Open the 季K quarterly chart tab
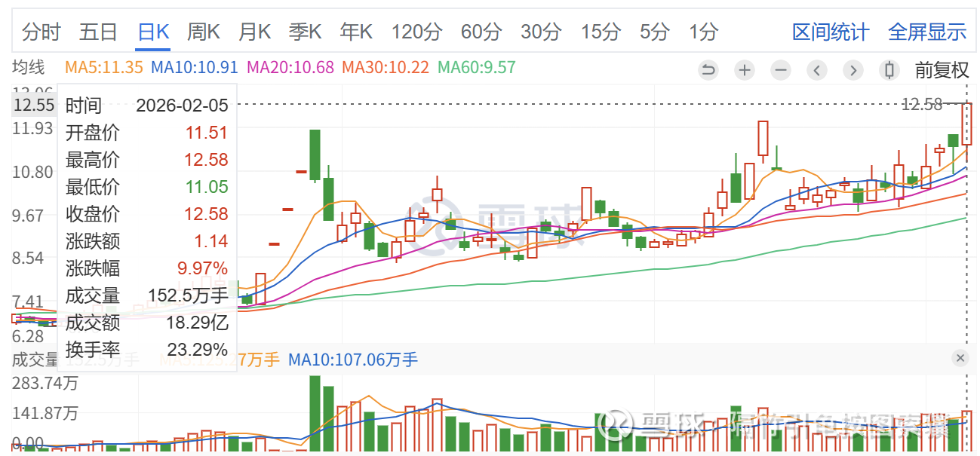This screenshot has width=980, height=456. tap(305, 32)
